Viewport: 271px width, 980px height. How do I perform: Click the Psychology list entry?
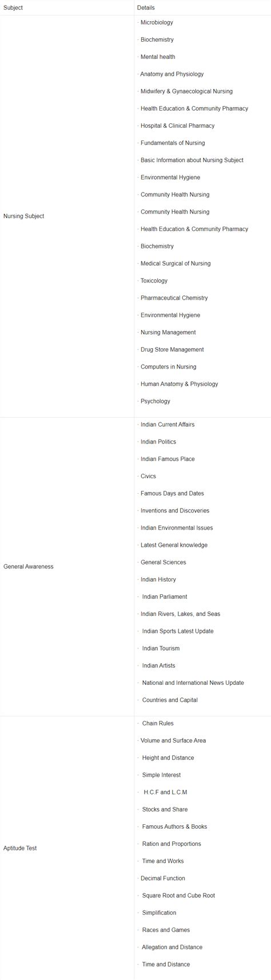coord(156,401)
